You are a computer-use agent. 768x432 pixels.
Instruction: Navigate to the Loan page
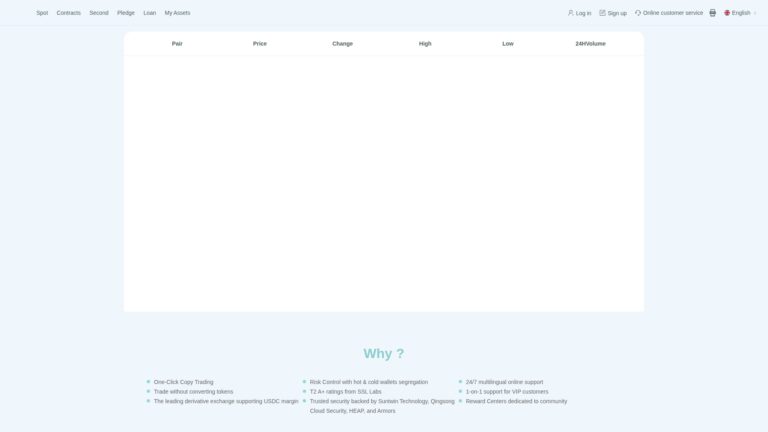149,13
